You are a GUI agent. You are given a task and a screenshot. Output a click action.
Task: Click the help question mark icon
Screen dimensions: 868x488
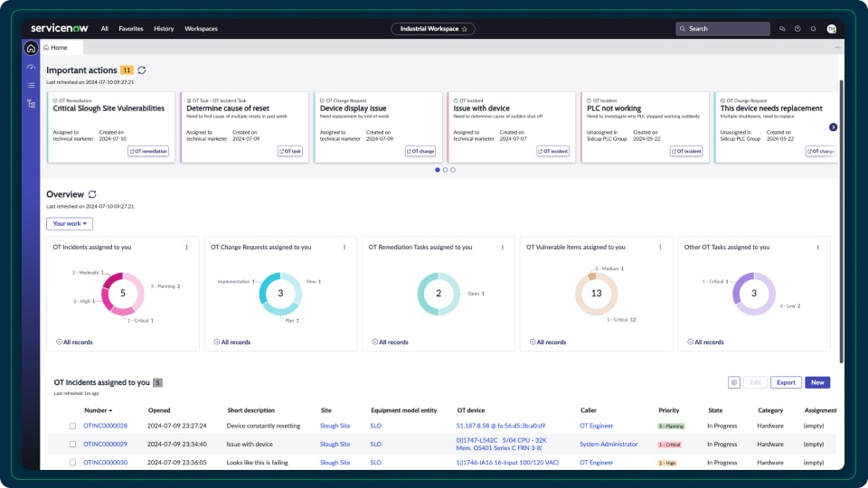pyautogui.click(x=797, y=29)
